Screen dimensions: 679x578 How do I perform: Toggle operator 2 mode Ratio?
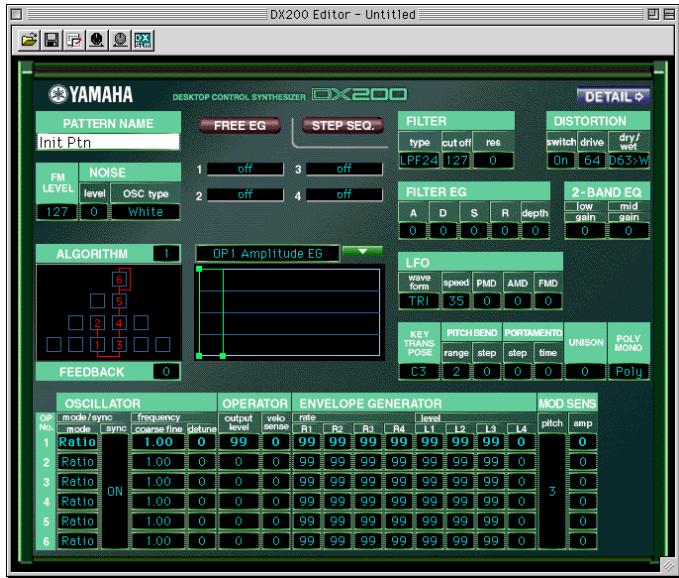pos(78,462)
